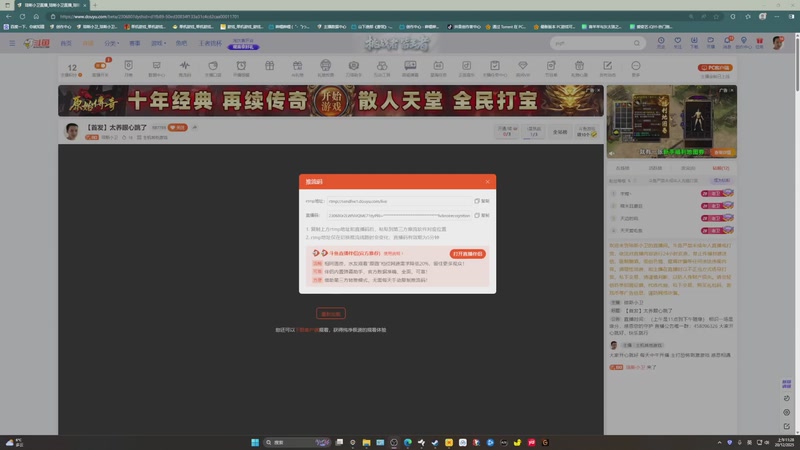Expand the 粉丝等级 level sort control
The width and height of the screenshot is (800, 450).
click(x=620, y=181)
